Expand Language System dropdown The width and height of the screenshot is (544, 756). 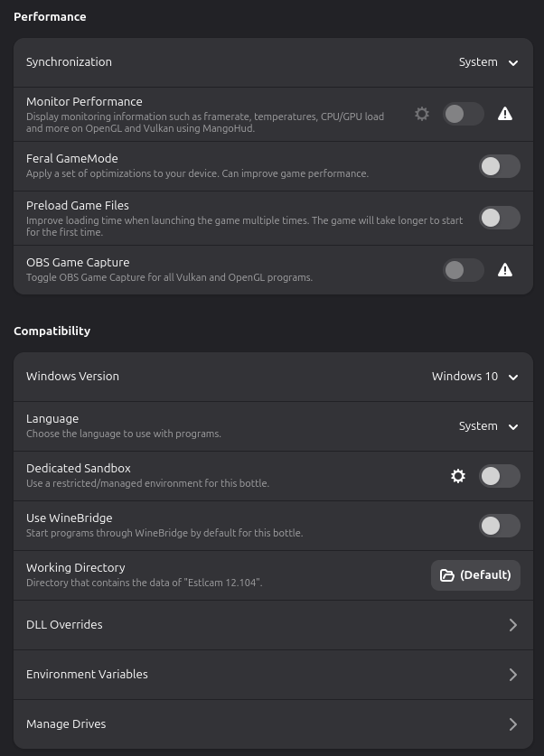488,426
